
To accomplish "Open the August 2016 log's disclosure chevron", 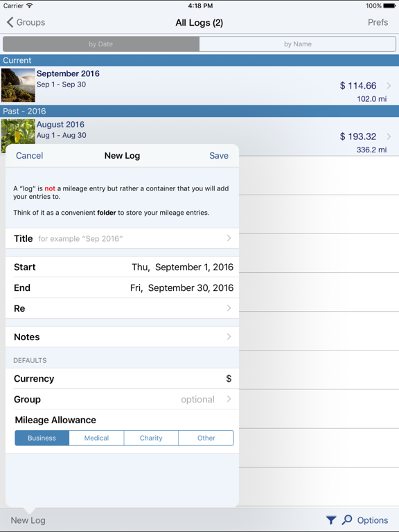I will pyautogui.click(x=389, y=136).
